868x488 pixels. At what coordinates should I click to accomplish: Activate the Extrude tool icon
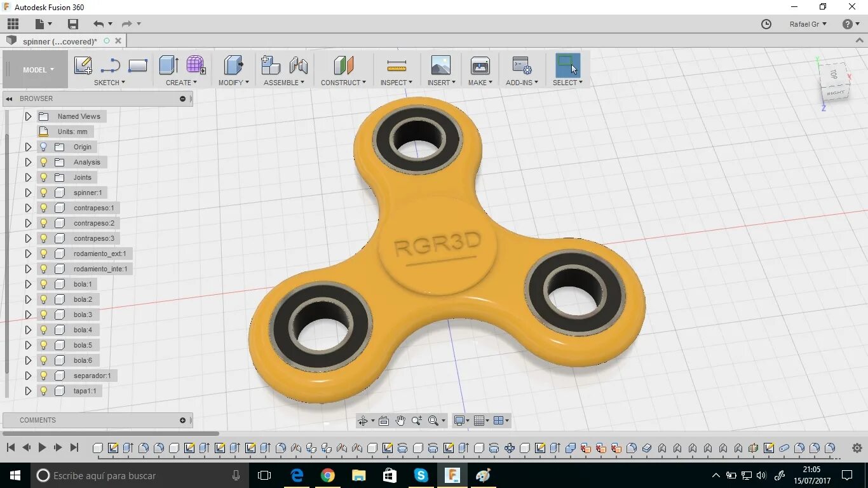[x=168, y=65]
